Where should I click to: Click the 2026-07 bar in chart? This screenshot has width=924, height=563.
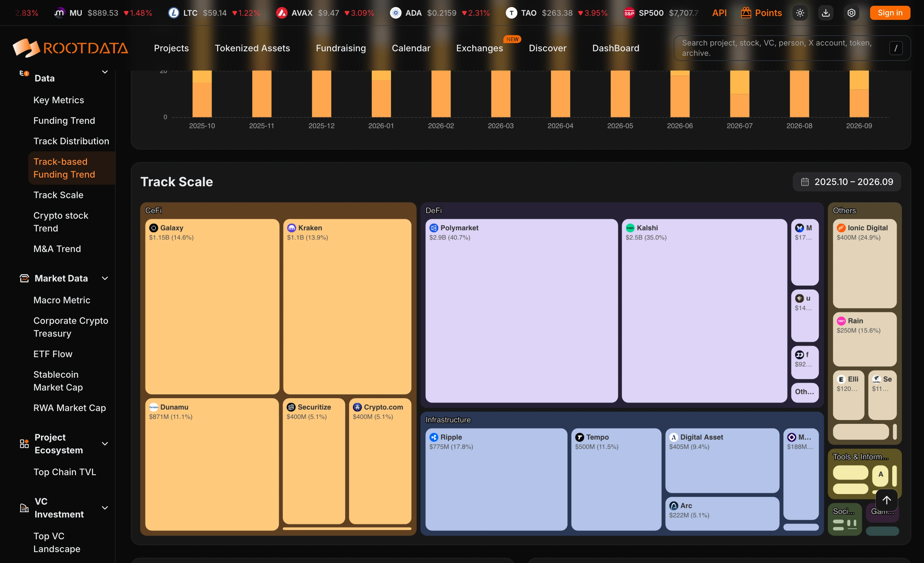(740, 94)
